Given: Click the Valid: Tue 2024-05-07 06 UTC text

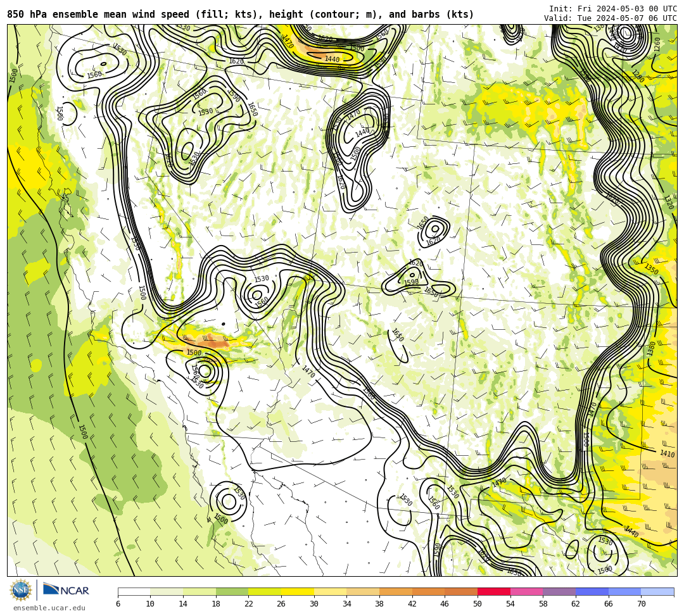Looking at the screenshot, I should pos(611,18).
